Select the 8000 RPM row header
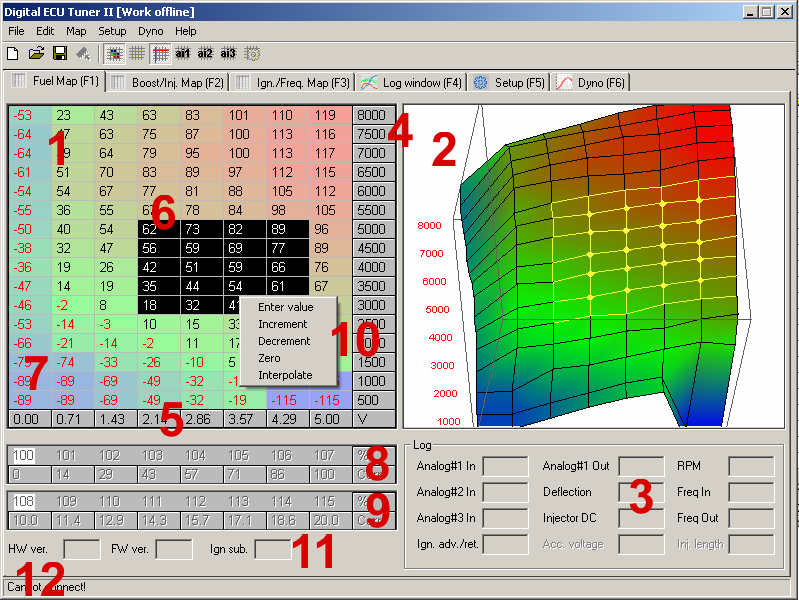799x600 pixels. pyautogui.click(x=374, y=115)
